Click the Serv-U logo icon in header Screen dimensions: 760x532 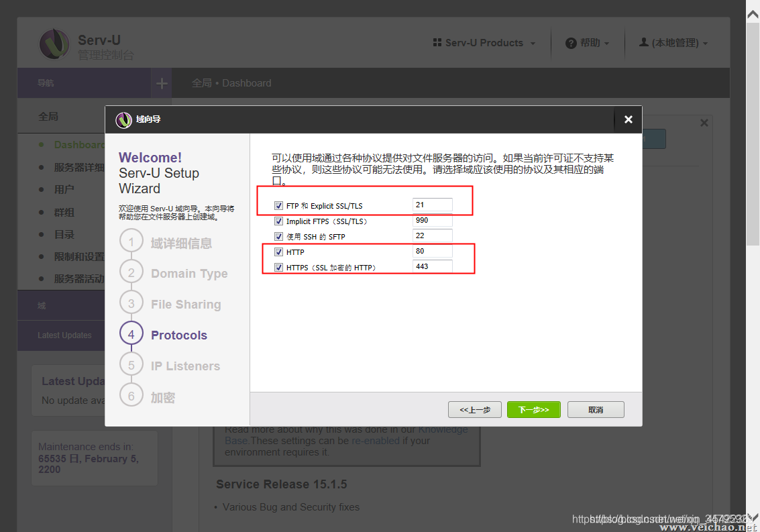pyautogui.click(x=54, y=44)
